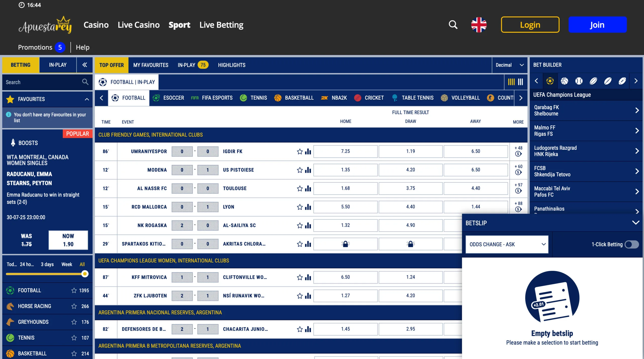This screenshot has width=644, height=359.
Task: Enable 1-Click Betting toggle
Action: click(632, 244)
